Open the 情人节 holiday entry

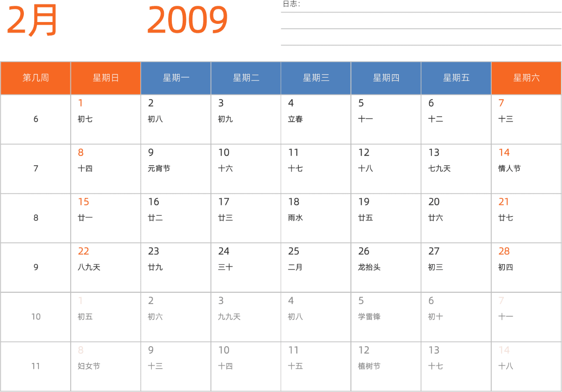[x=510, y=168]
